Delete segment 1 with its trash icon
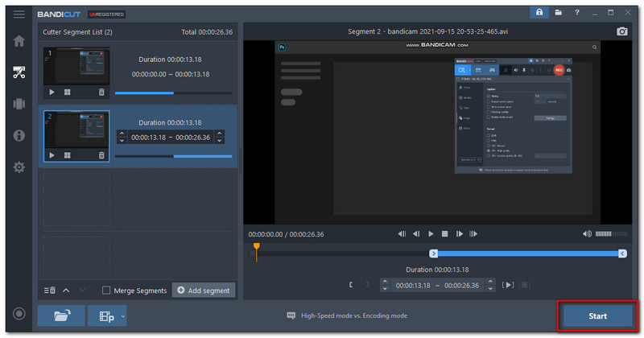Screen dimensions: 644x338 101,93
